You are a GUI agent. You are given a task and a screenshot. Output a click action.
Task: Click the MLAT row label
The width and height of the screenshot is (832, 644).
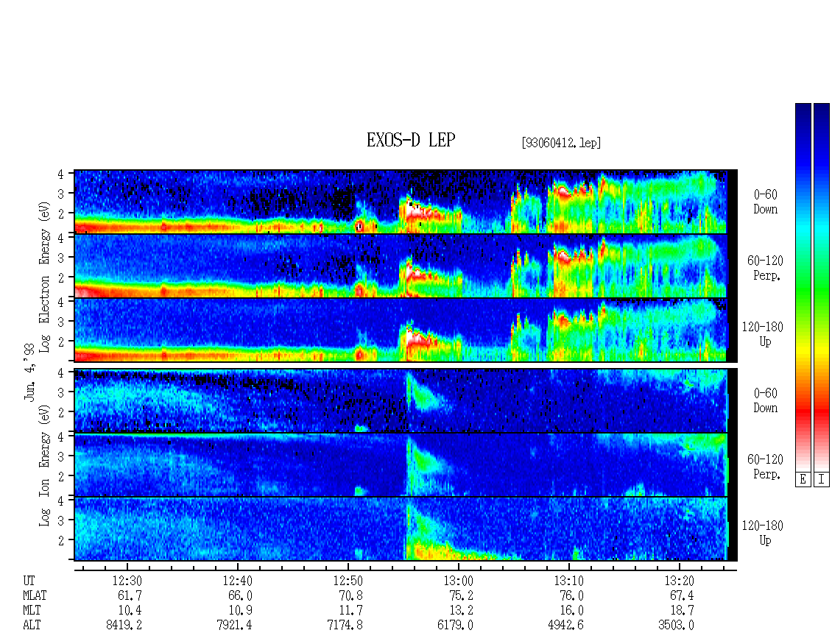point(35,595)
